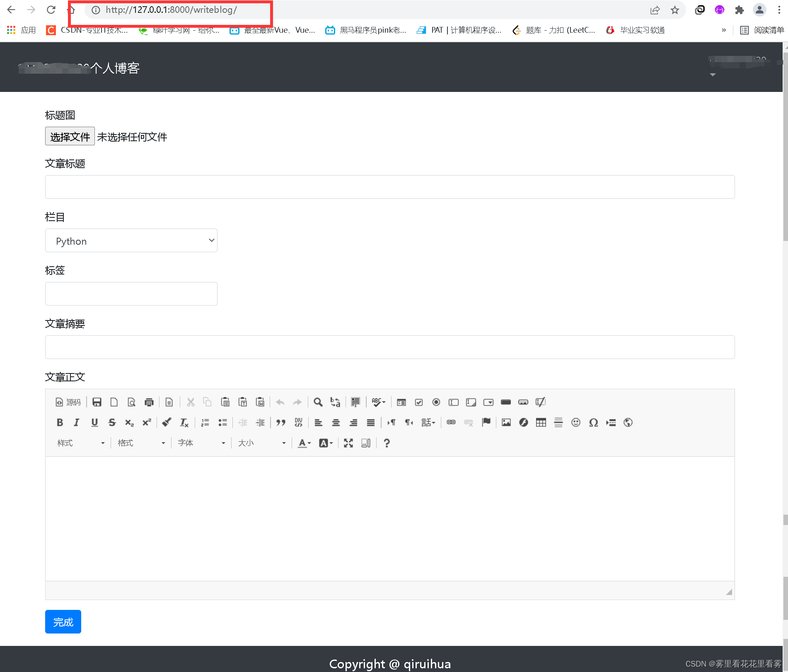Center align text in editor

(336, 422)
